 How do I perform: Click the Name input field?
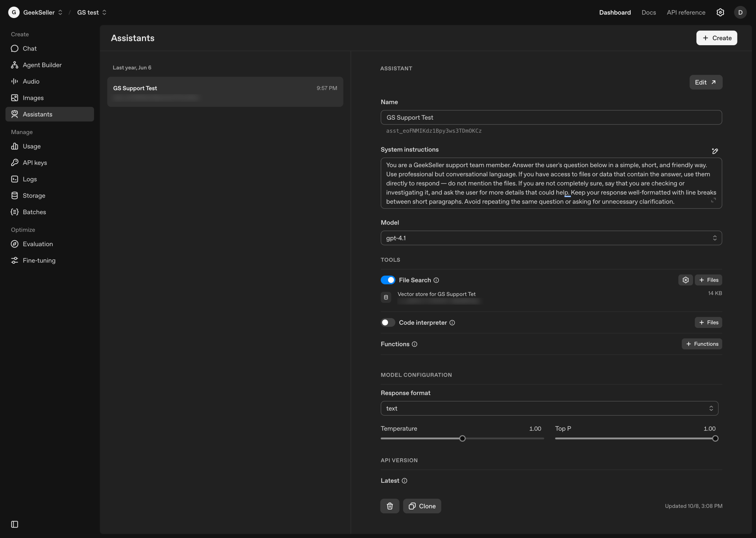(551, 117)
